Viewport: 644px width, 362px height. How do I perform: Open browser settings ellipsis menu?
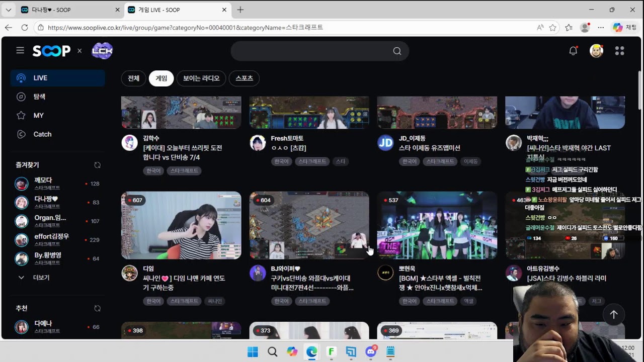pyautogui.click(x=601, y=28)
